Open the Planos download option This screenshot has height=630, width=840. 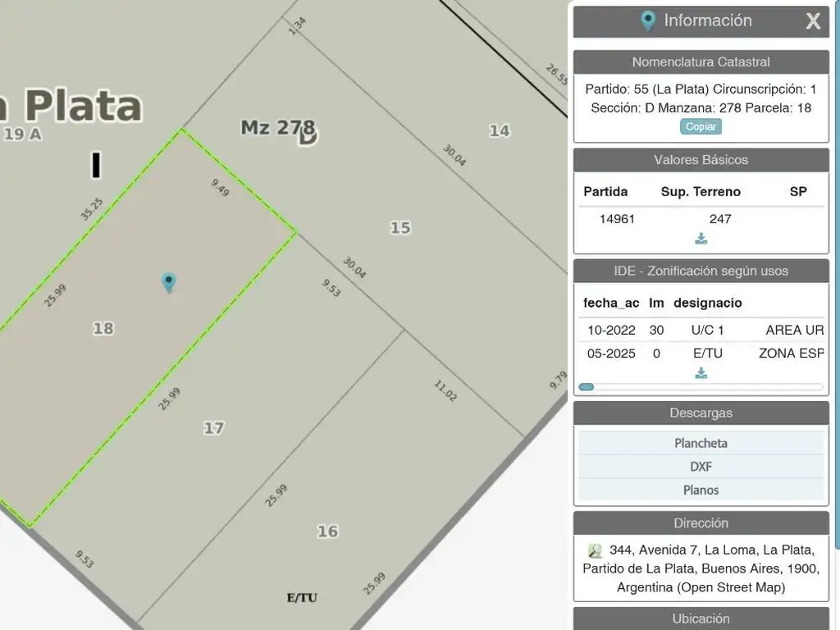pos(701,490)
